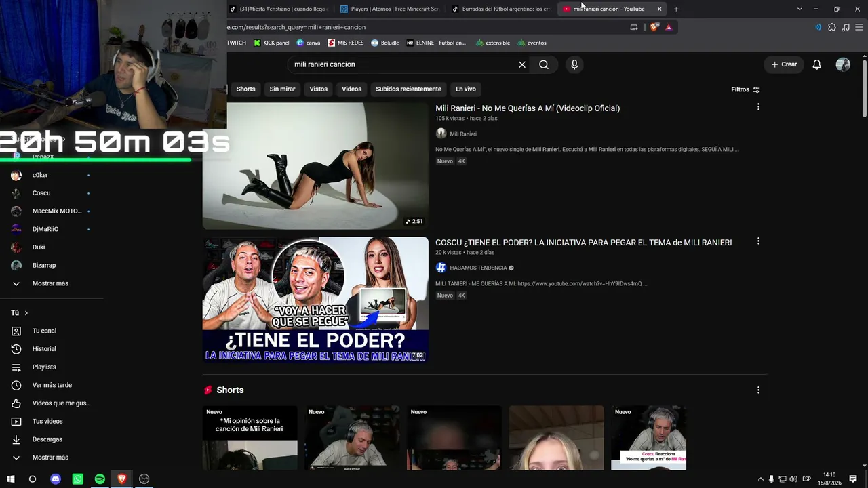The width and height of the screenshot is (868, 488).
Task: Open the MIS REDES bookmark
Action: (x=346, y=43)
